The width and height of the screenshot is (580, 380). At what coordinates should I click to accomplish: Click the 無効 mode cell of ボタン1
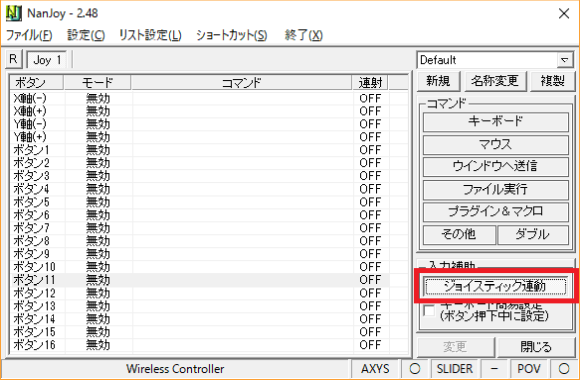98,150
